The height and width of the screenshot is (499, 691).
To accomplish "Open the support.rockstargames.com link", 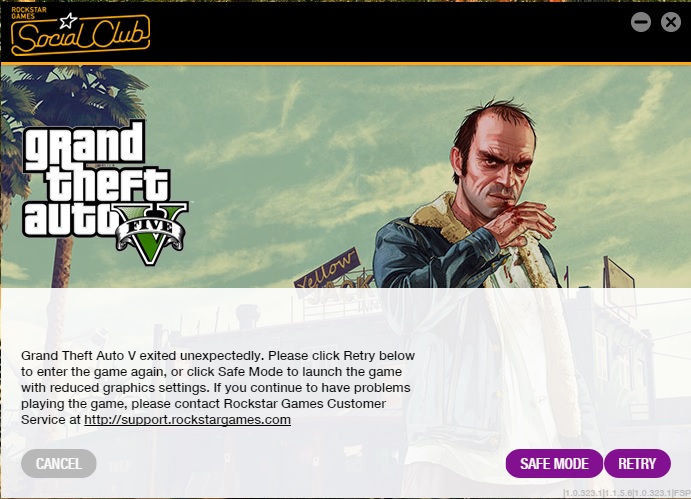I will point(187,419).
